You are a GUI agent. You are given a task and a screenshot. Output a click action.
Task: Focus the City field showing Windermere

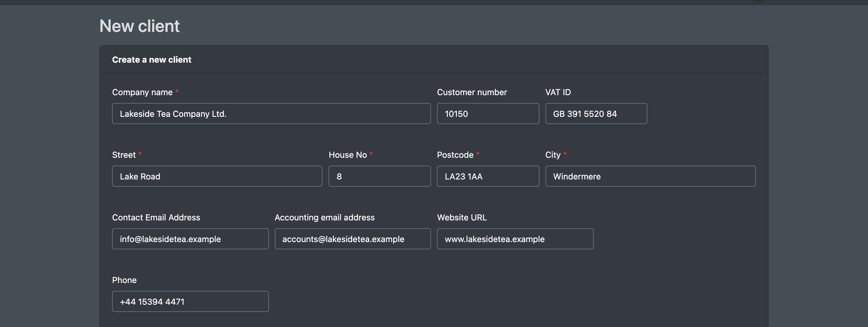650,176
